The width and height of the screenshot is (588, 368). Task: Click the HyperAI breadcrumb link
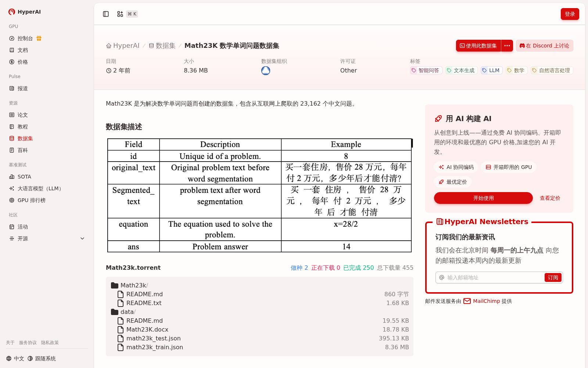pos(123,46)
